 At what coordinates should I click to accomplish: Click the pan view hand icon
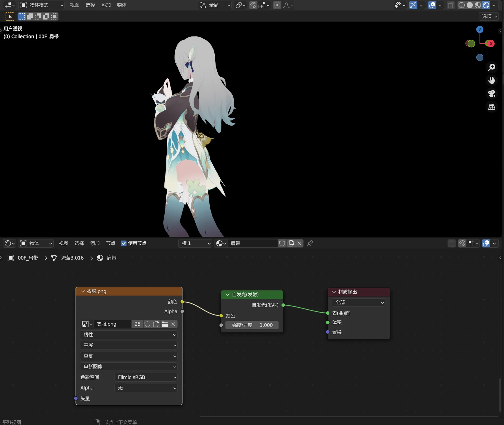(492, 80)
